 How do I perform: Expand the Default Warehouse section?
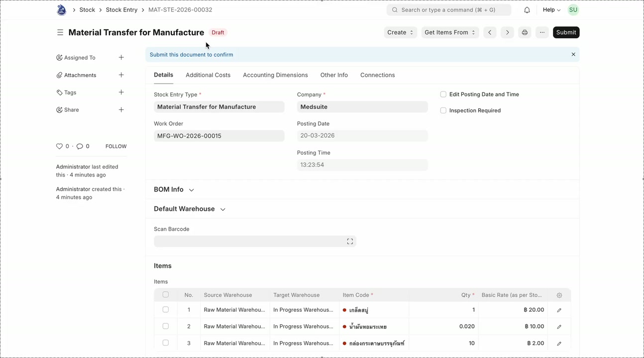tap(190, 209)
